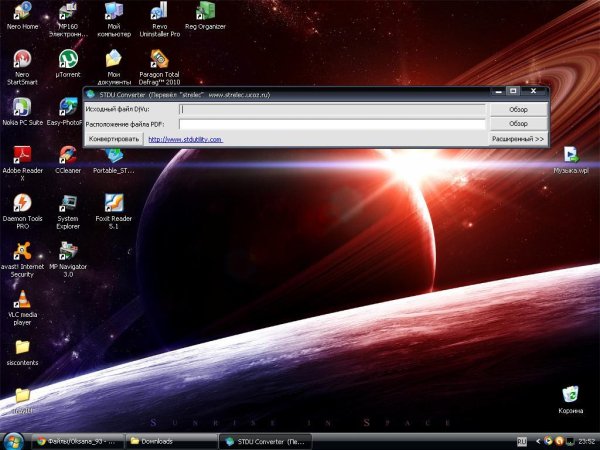Minimize the STDU Converter window
The height and width of the screenshot is (450, 600).
[498, 91]
